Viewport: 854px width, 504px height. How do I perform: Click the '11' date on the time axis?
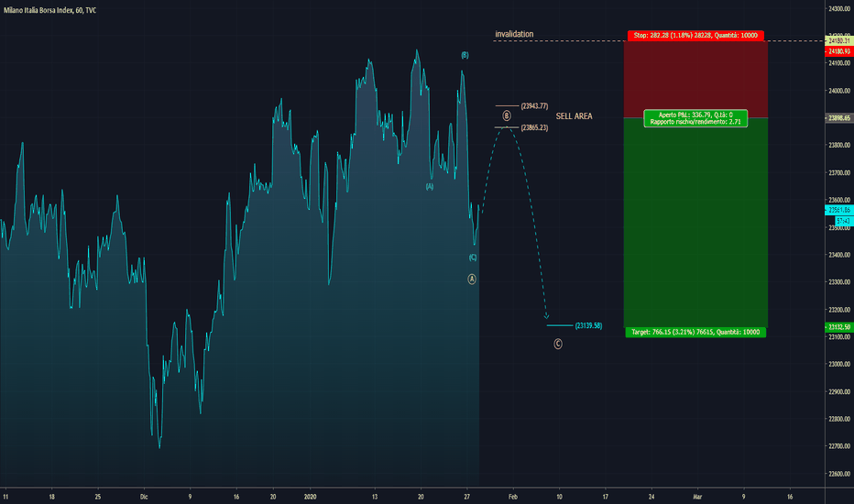[5, 497]
